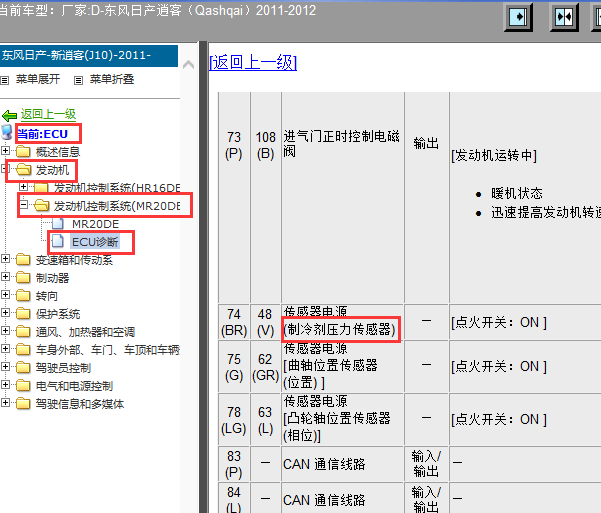Screen dimensions: 601x513
Task: Click the 发动机 open folder icon
Action: (x=23, y=169)
